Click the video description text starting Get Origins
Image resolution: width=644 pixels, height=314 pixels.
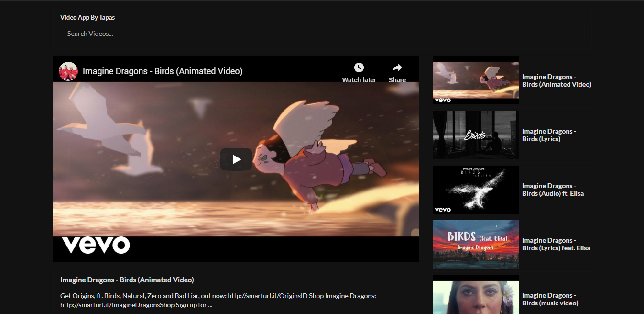click(218, 300)
